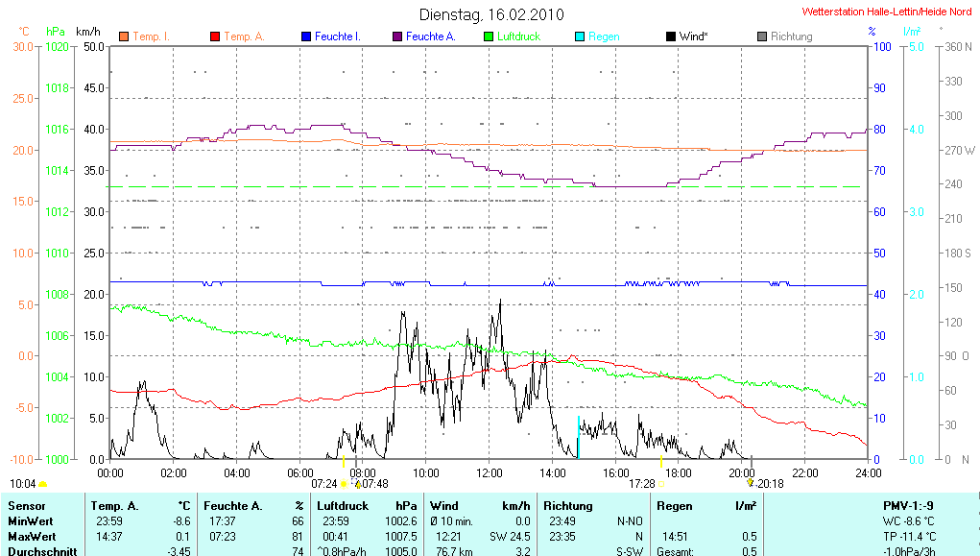
Task: Click the orange Temp. I. legend square
Action: tap(123, 36)
